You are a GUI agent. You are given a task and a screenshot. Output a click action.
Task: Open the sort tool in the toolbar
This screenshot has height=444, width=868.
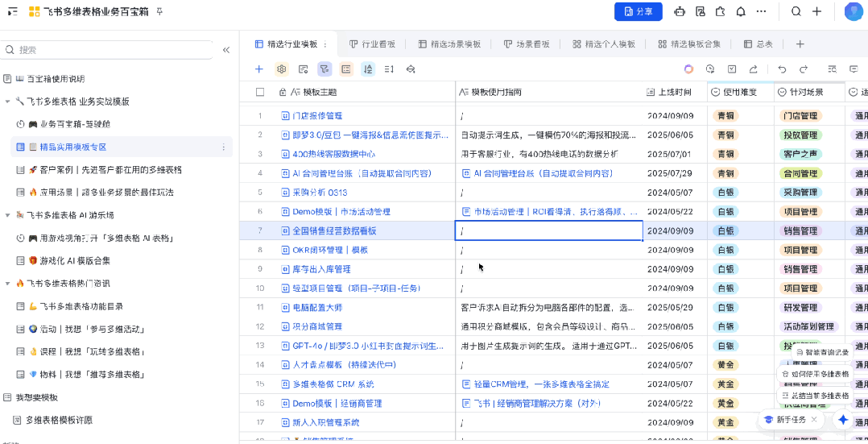(368, 69)
